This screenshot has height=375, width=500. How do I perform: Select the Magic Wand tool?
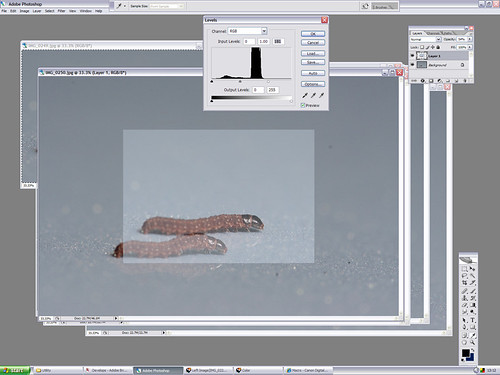[x=473, y=275]
